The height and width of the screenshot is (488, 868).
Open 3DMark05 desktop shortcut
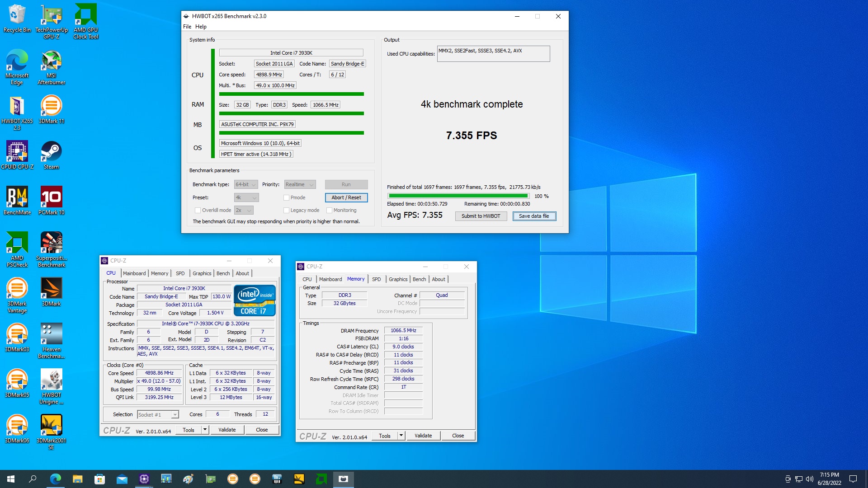(x=17, y=383)
